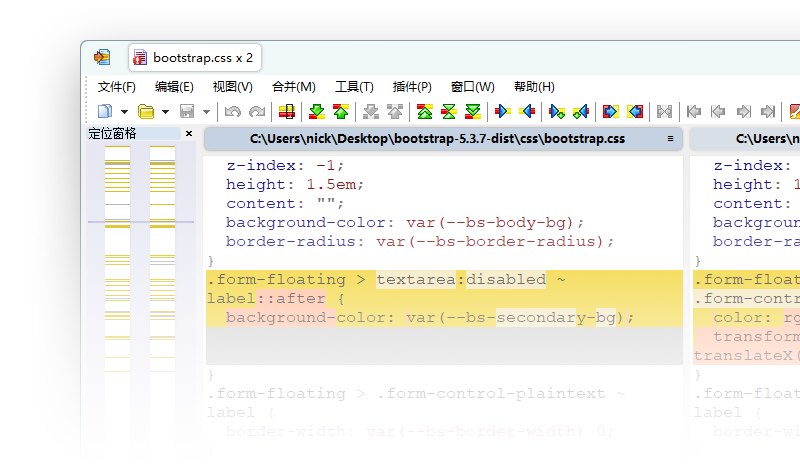Click the left strip in the location pane
This screenshot has width=800, height=465.
coord(118,300)
